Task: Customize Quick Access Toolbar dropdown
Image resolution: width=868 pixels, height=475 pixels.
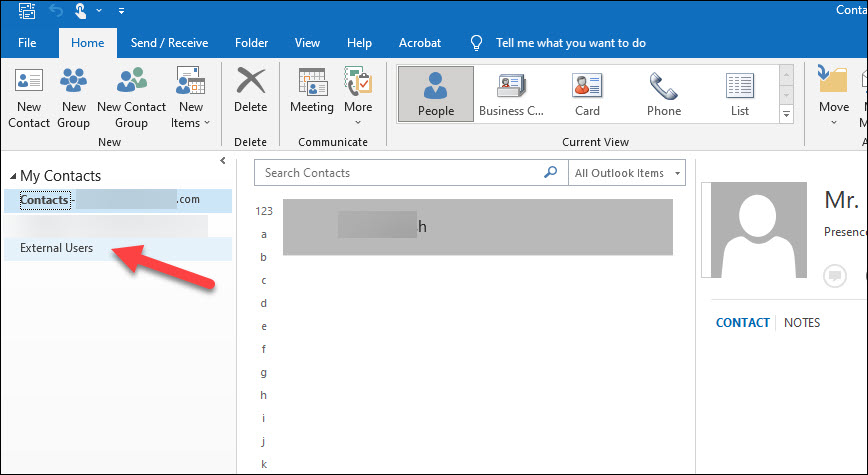Action: 121,10
